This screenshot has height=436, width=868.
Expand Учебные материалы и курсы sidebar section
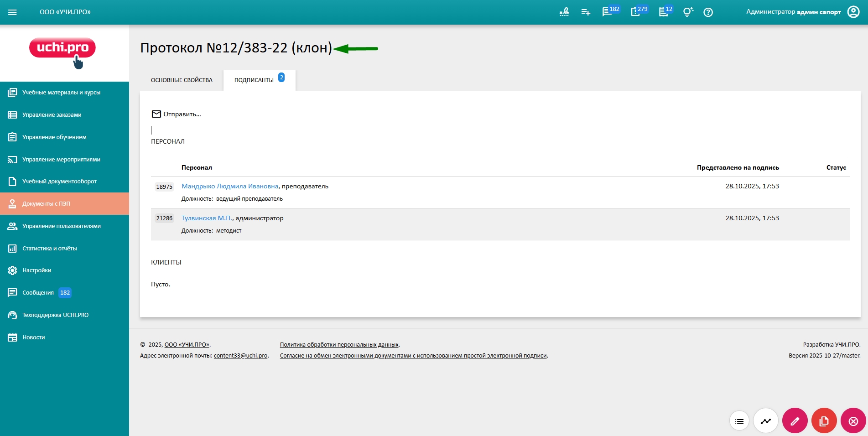[61, 93]
